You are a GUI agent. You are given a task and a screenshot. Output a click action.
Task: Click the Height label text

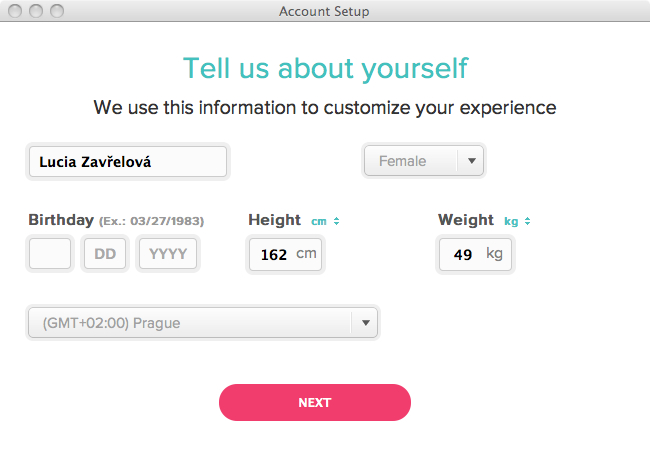coord(274,220)
